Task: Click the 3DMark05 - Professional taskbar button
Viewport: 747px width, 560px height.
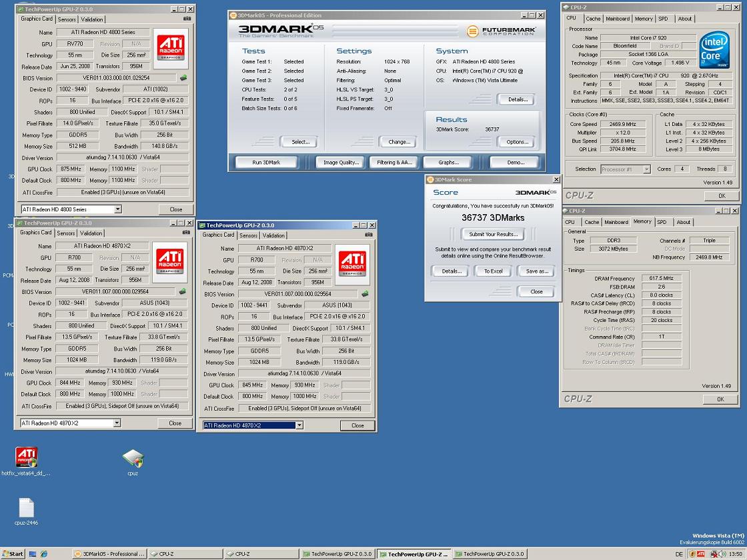Action: click(109, 554)
